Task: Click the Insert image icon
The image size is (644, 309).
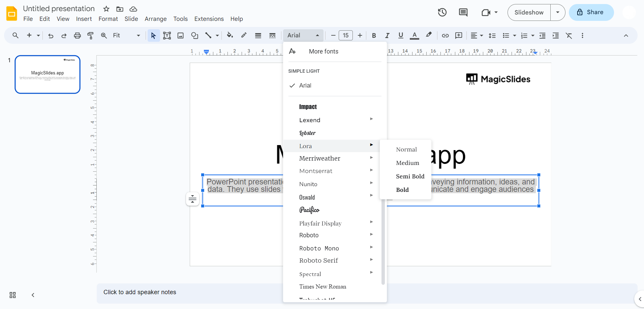Action: coord(181,35)
